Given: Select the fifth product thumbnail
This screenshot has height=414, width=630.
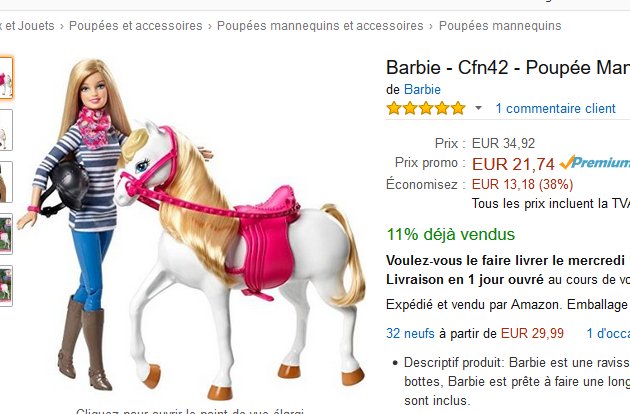Looking at the screenshot, I should tap(6, 286).
